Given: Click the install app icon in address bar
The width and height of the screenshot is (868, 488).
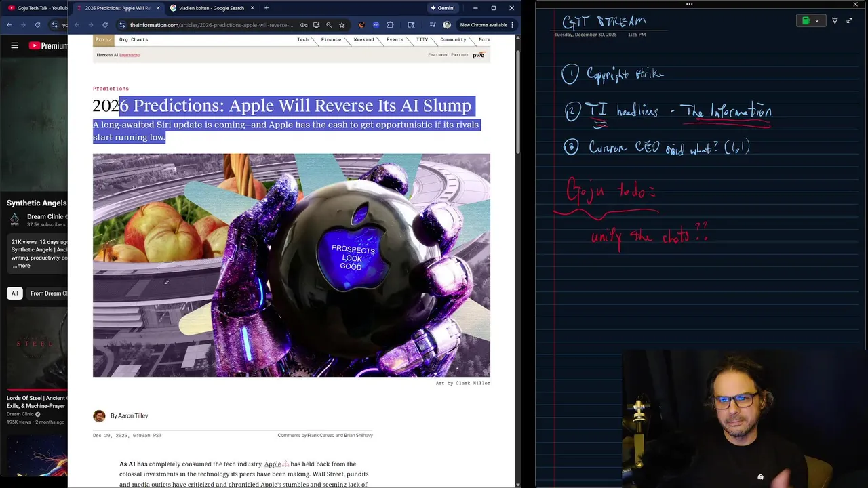Looking at the screenshot, I should 317,25.
